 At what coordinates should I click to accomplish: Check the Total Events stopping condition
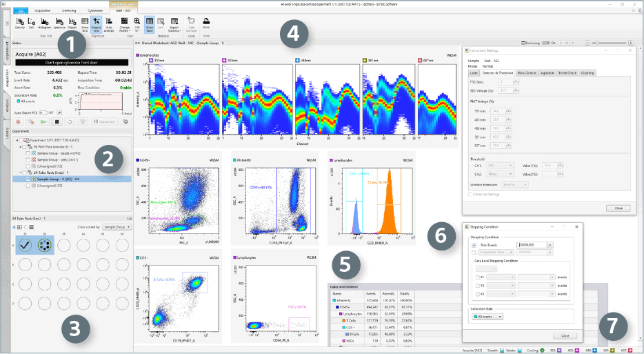[x=473, y=245]
